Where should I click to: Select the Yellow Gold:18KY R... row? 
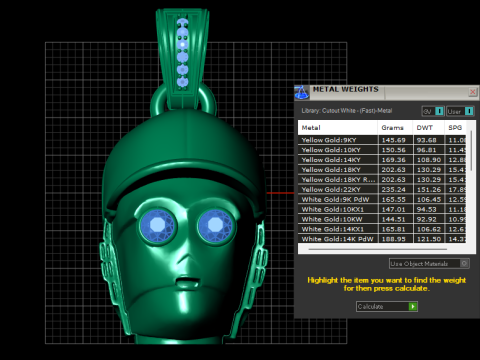[382, 180]
